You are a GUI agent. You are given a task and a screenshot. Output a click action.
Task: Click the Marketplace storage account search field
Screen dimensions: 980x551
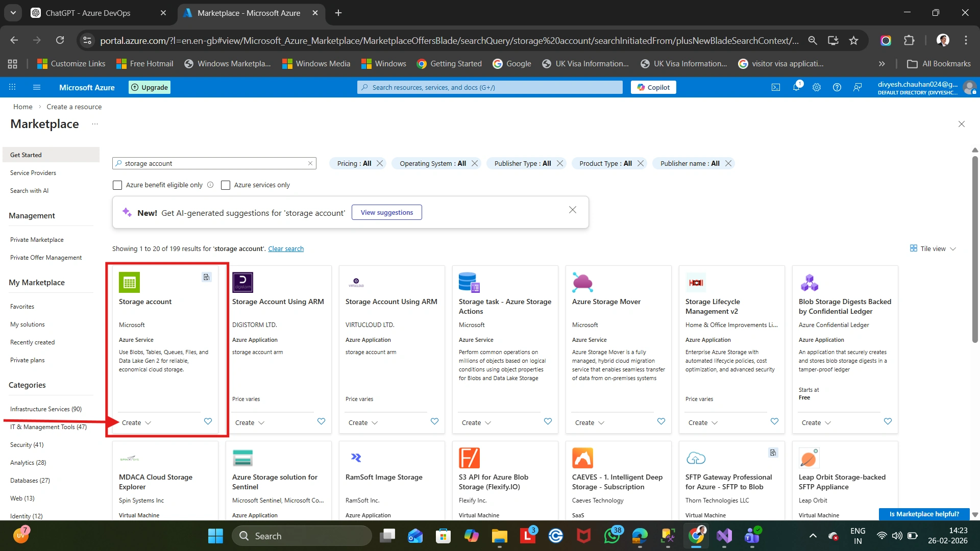(x=214, y=163)
